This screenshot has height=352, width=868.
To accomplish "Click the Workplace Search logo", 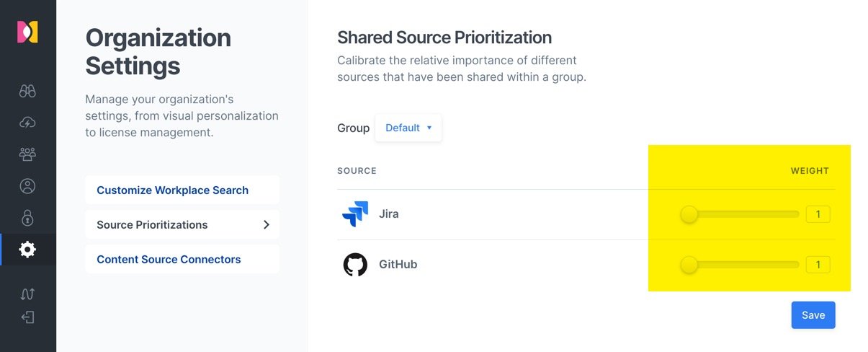I will click(x=27, y=32).
